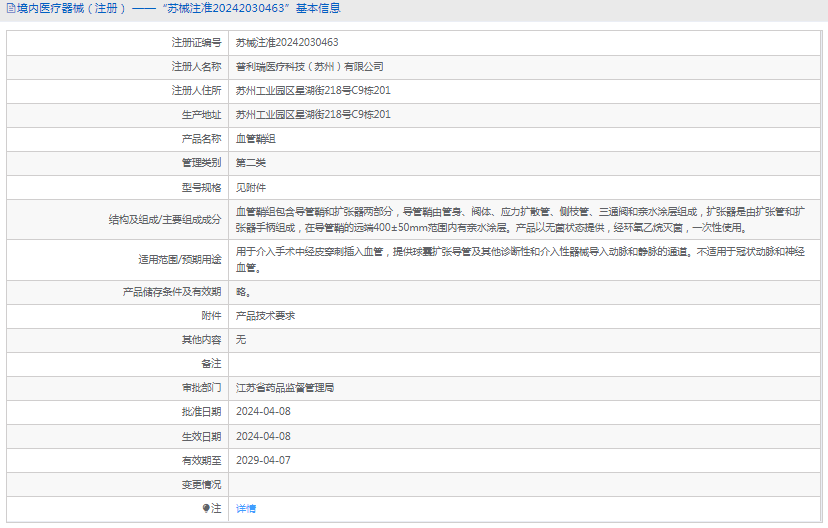Click the 第二类 category value
The height and width of the screenshot is (528, 828).
point(251,163)
